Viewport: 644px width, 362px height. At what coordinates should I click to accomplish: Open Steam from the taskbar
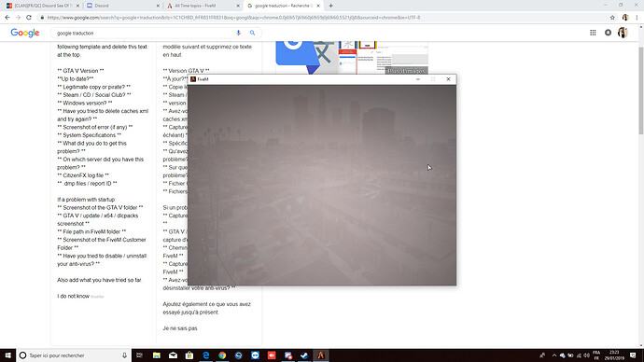304,355
